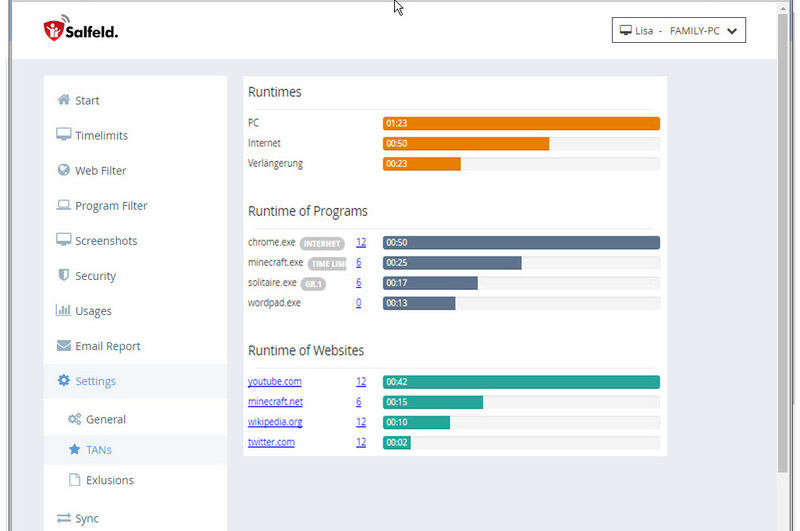Click the Internet runtime bar showing 00:50
The height and width of the screenshot is (531, 800).
(x=466, y=143)
